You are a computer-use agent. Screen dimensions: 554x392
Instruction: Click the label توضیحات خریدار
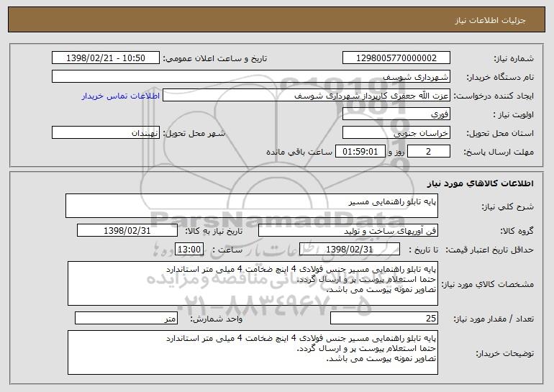pyautogui.click(x=504, y=353)
